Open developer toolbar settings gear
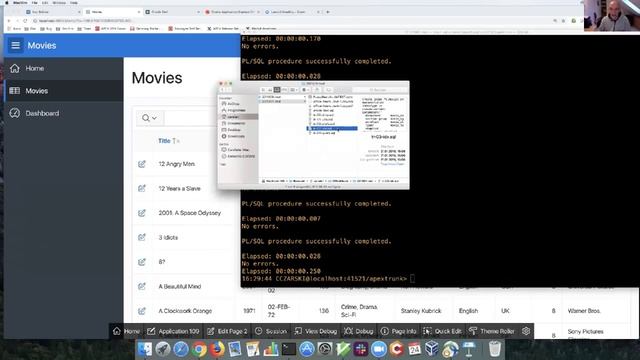The width and height of the screenshot is (640, 360). click(526, 331)
